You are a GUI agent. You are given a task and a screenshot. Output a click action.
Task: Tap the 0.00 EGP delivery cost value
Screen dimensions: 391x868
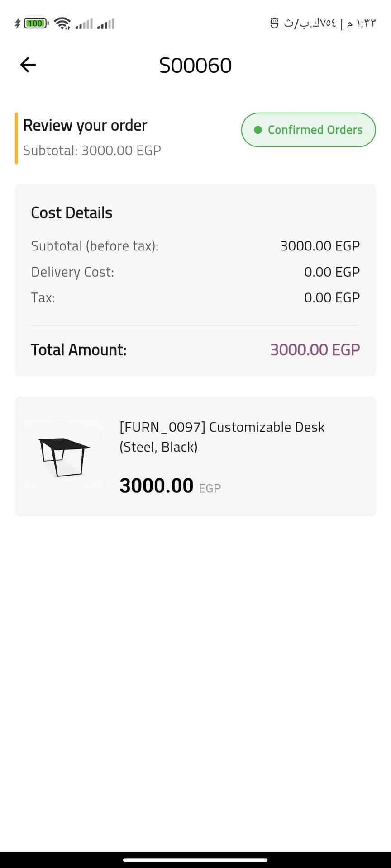click(332, 272)
